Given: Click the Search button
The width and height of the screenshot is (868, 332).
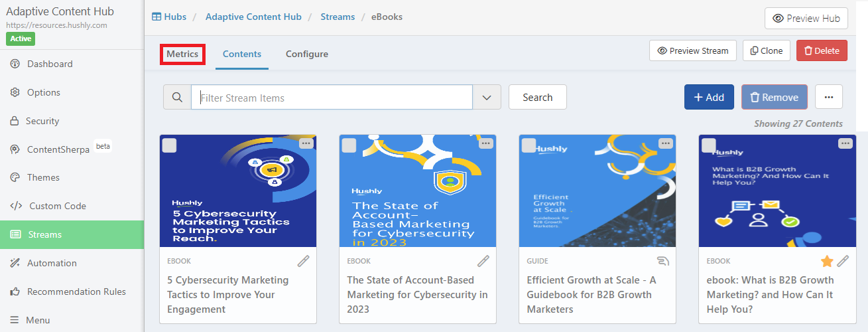Looking at the screenshot, I should pyautogui.click(x=537, y=97).
